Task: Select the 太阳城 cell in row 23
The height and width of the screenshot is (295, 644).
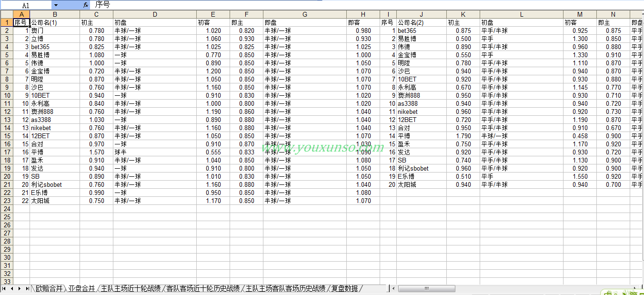Action: tap(55, 201)
